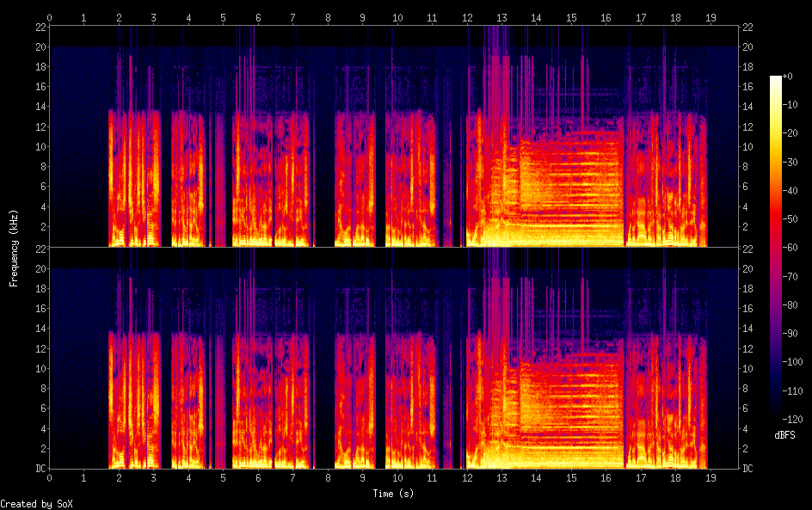Click the '19' tick on the bottom time axis

[710, 478]
